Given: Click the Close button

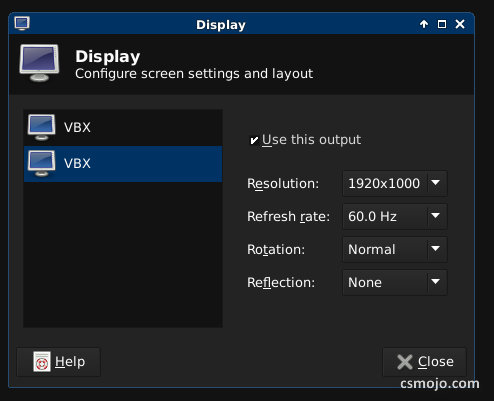Looking at the screenshot, I should click(x=424, y=362).
